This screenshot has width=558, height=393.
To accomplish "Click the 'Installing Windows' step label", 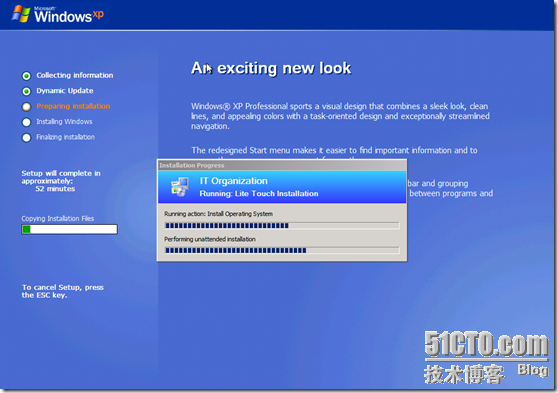I will 64,122.
